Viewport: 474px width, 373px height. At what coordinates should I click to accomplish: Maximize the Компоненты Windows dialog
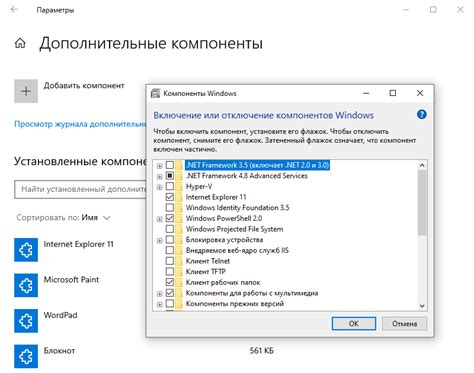point(393,93)
